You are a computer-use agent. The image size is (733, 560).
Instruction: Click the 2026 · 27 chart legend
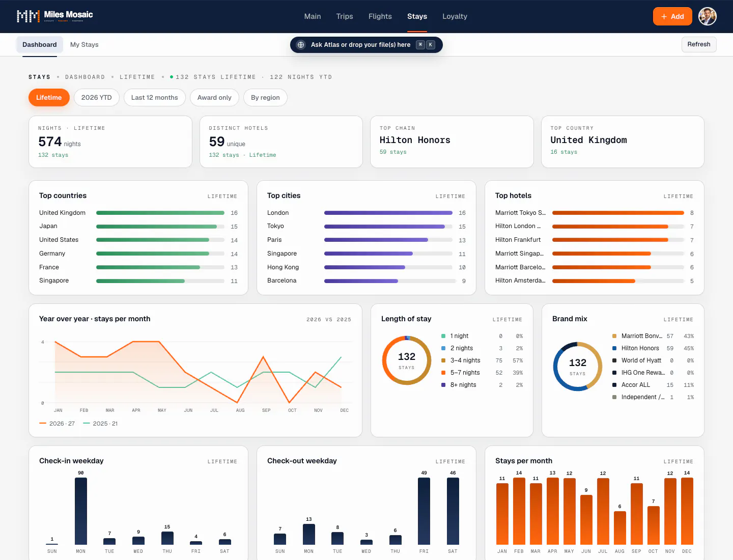(x=57, y=424)
